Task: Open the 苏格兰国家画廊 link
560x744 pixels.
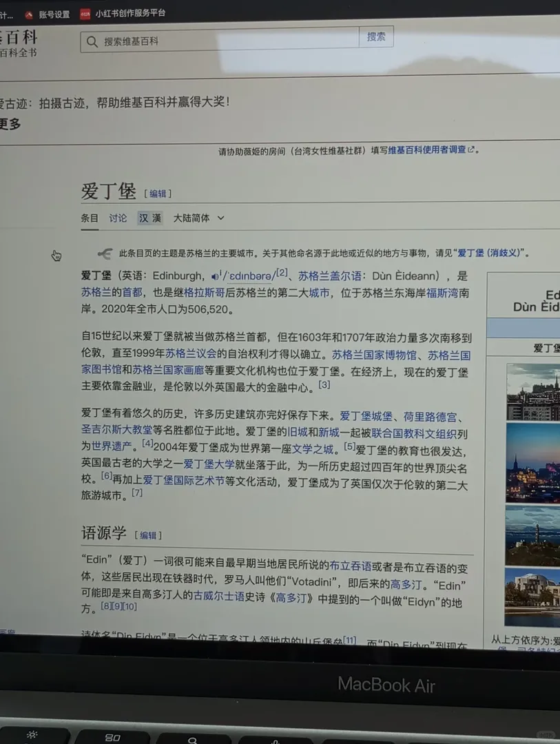Action: [167, 370]
